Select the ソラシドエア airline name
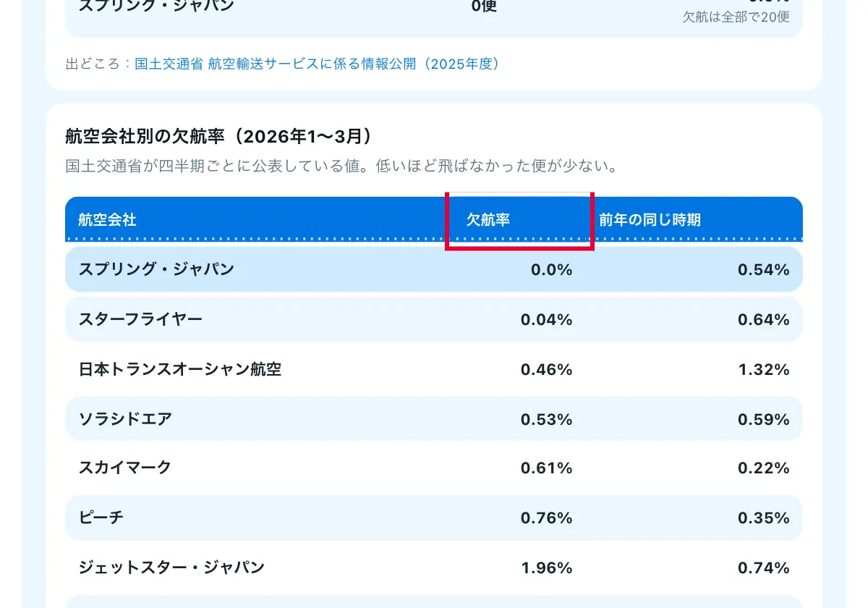 click(x=125, y=419)
